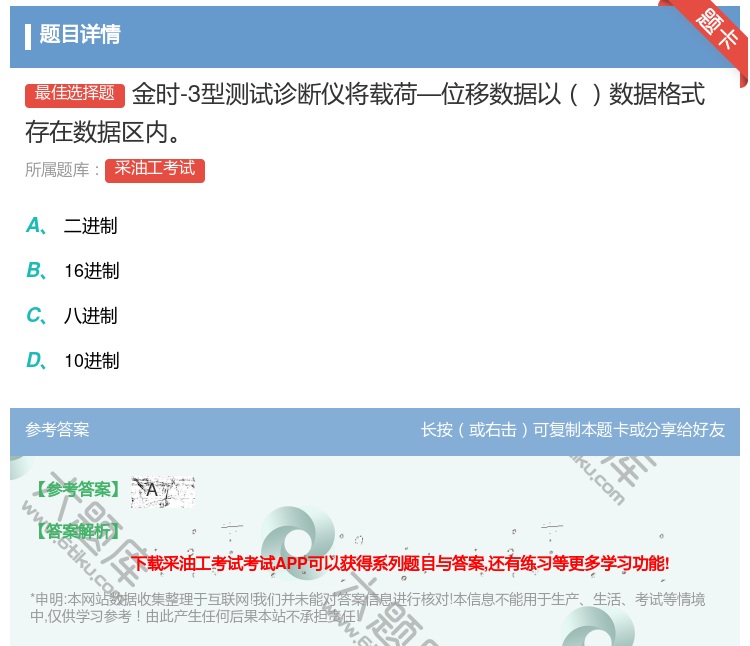Click the 题目详情 header title
The width and height of the screenshot is (750, 646).
80,34
